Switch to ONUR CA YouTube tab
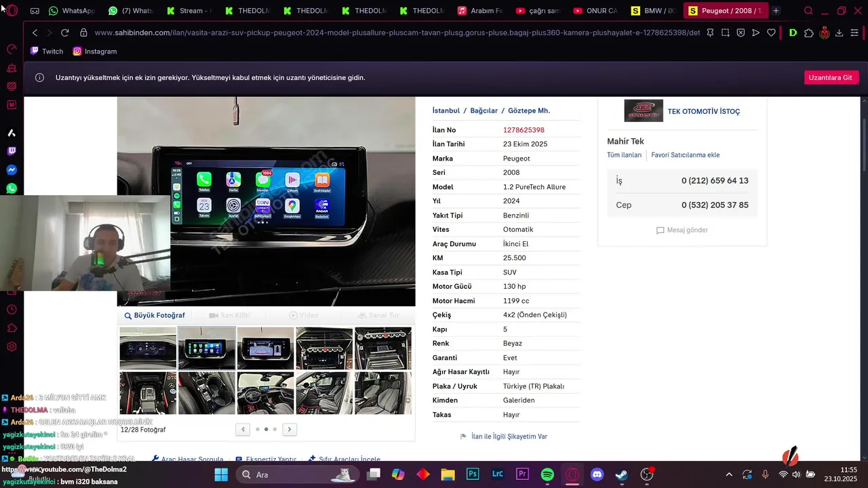 tap(595, 11)
